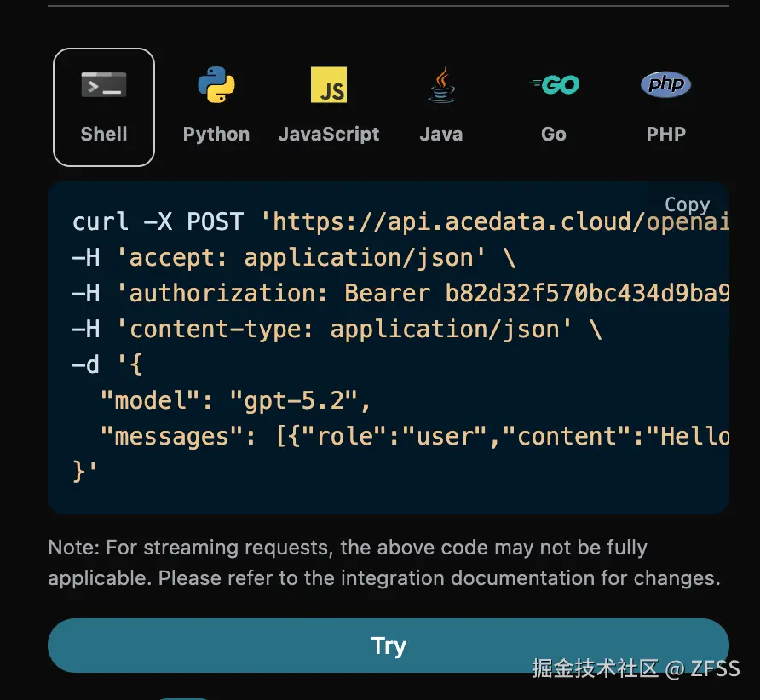Click the content-type header line
Viewport: 760px width, 700px height.
click(x=337, y=330)
